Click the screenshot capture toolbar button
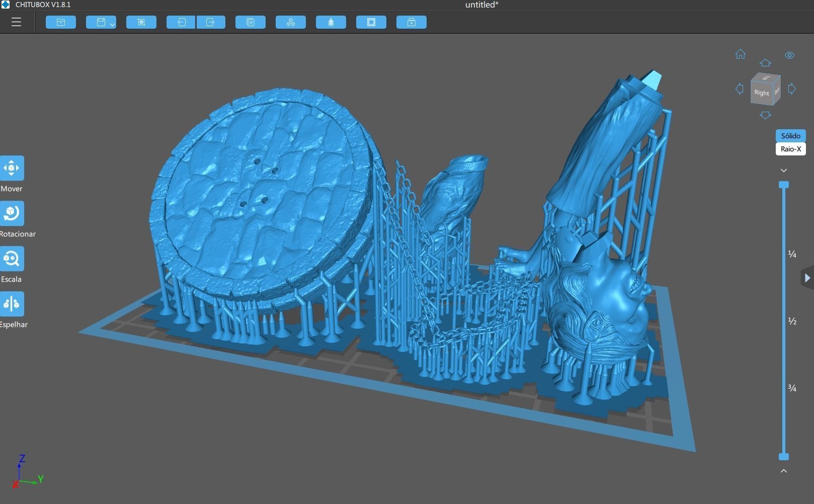814x504 pixels. [141, 22]
